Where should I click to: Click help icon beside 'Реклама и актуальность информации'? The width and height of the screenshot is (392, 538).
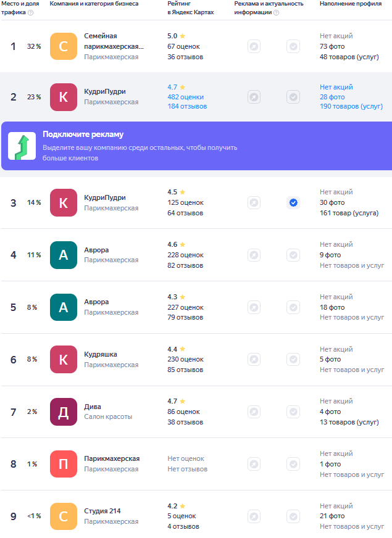276,12
